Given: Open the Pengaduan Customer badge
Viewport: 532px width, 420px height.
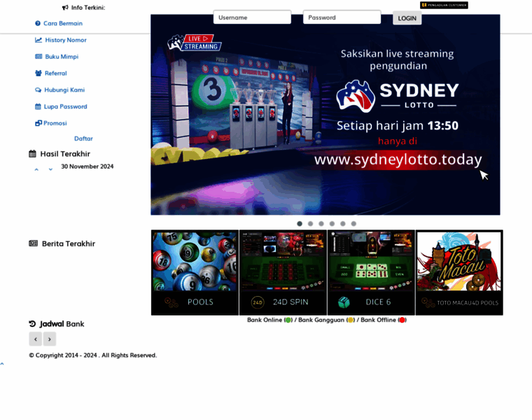Looking at the screenshot, I should pos(444,5).
